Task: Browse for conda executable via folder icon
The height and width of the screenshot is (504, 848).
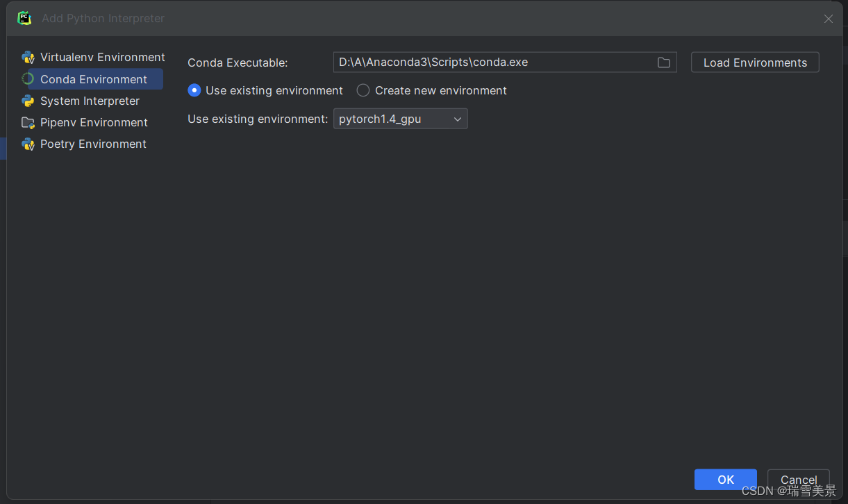Action: click(x=664, y=62)
